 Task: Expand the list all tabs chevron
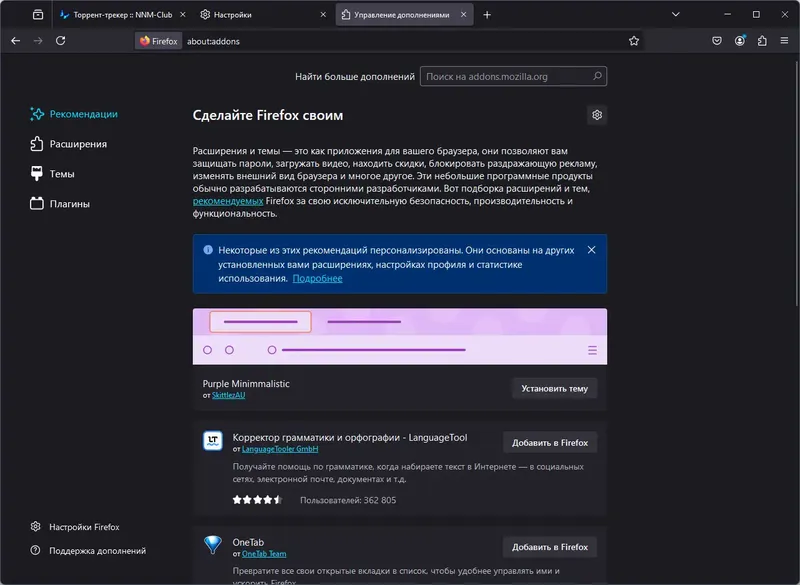coord(676,15)
